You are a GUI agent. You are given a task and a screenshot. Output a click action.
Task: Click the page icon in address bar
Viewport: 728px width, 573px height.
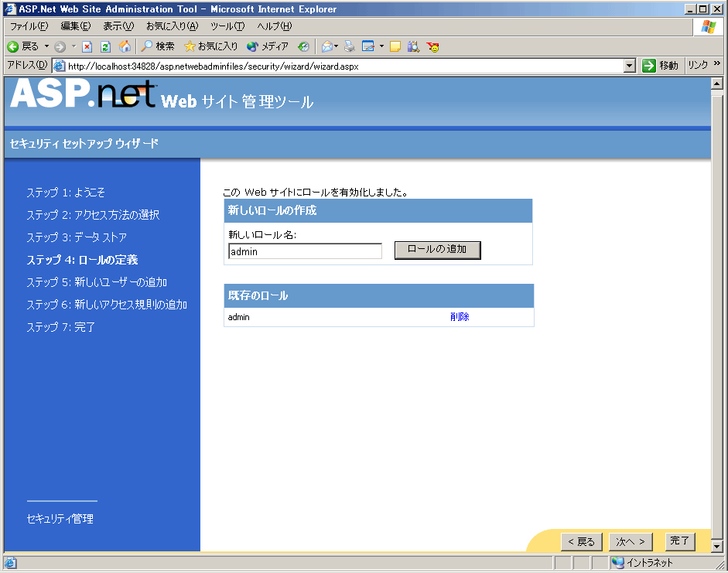(59, 66)
